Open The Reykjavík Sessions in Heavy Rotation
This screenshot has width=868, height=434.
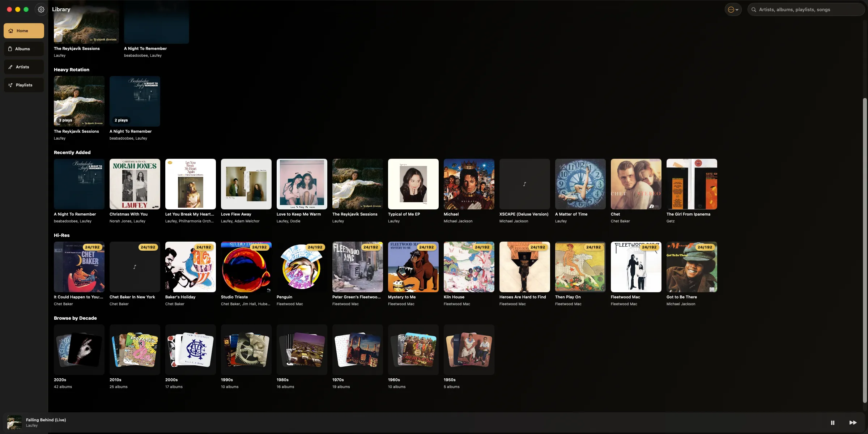79,101
